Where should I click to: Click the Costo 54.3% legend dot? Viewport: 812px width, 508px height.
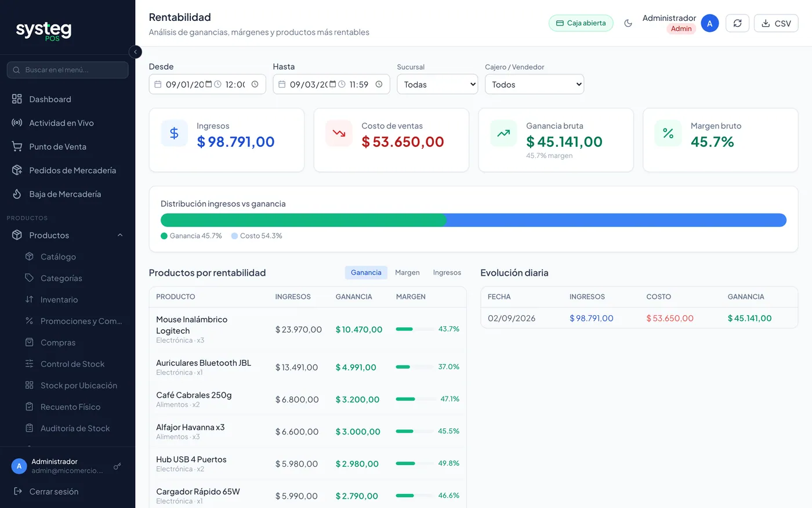pyautogui.click(x=234, y=236)
